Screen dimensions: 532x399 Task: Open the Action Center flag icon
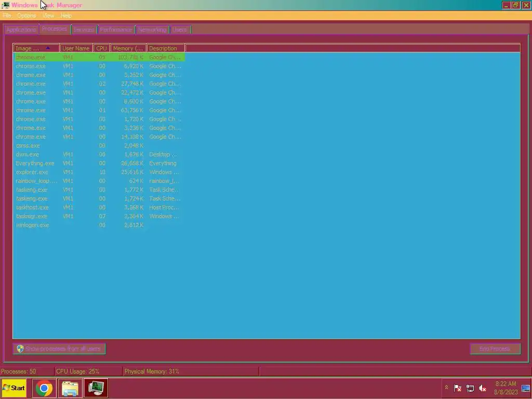point(457,388)
